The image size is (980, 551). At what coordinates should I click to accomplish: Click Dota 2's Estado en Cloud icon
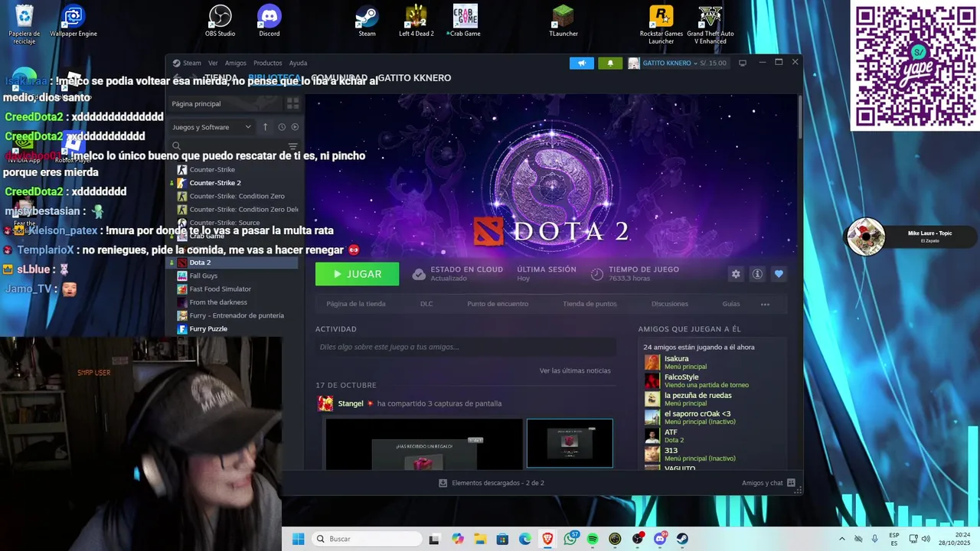pos(419,274)
